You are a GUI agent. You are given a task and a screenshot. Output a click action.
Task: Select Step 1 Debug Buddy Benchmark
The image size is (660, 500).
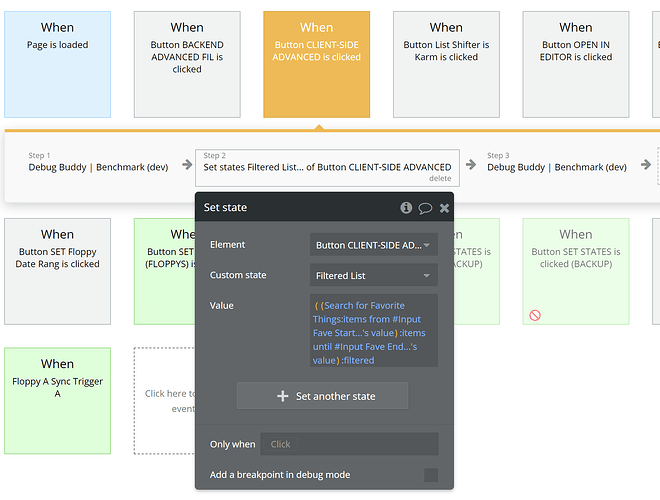[x=98, y=167]
